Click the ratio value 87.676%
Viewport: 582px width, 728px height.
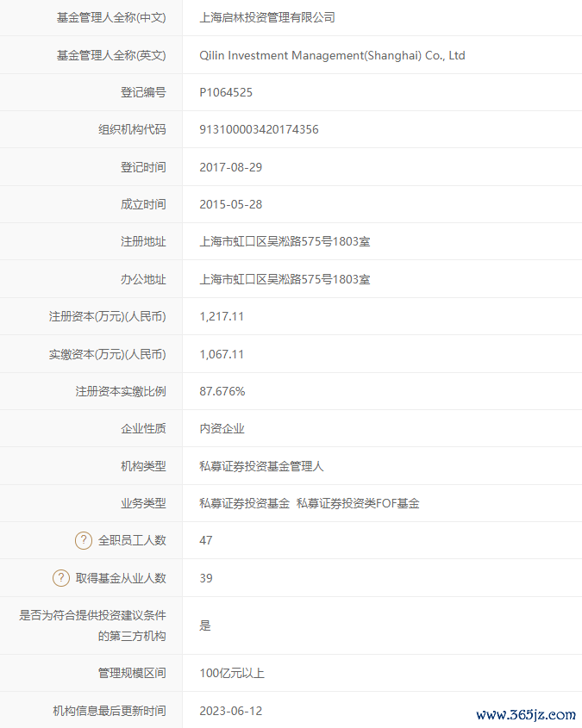click(x=222, y=391)
